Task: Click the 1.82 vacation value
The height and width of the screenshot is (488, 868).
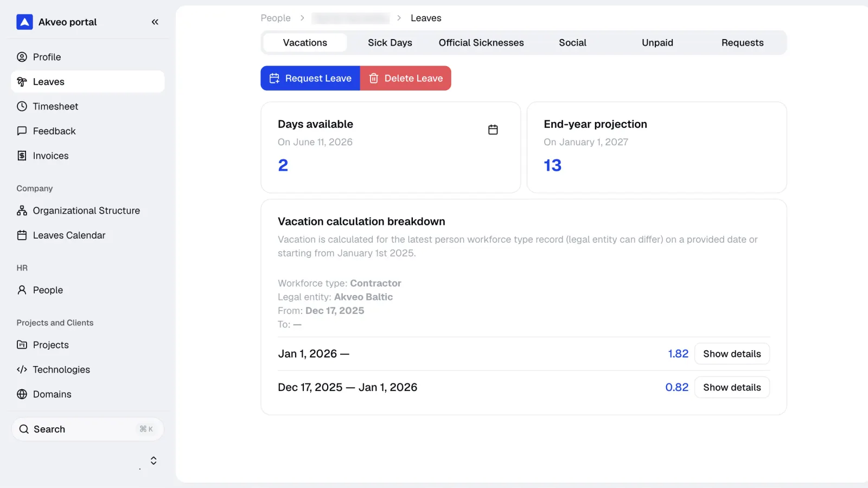Action: pyautogui.click(x=678, y=354)
